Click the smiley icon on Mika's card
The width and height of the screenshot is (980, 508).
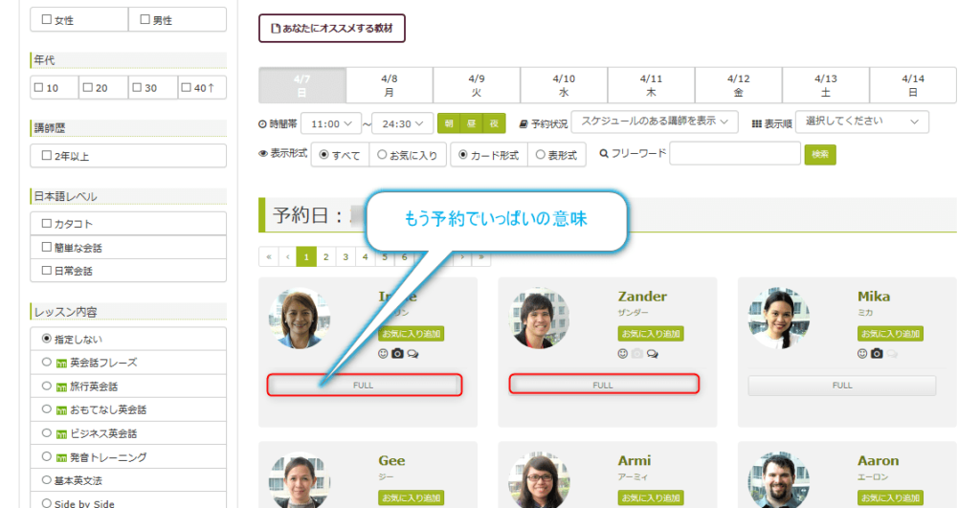862,354
